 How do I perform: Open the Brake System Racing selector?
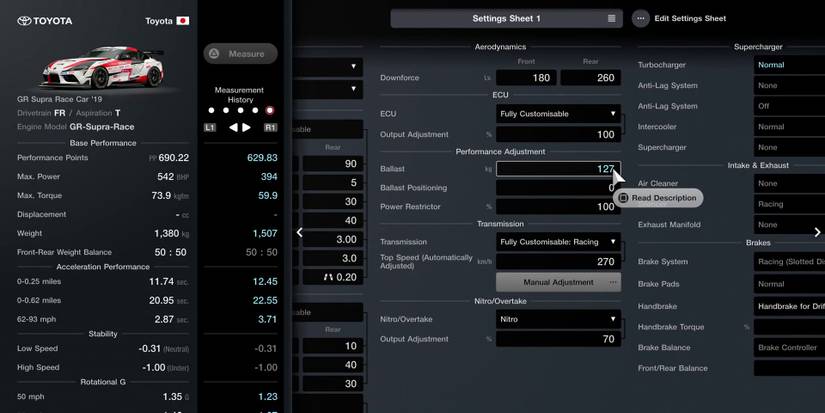(x=789, y=261)
